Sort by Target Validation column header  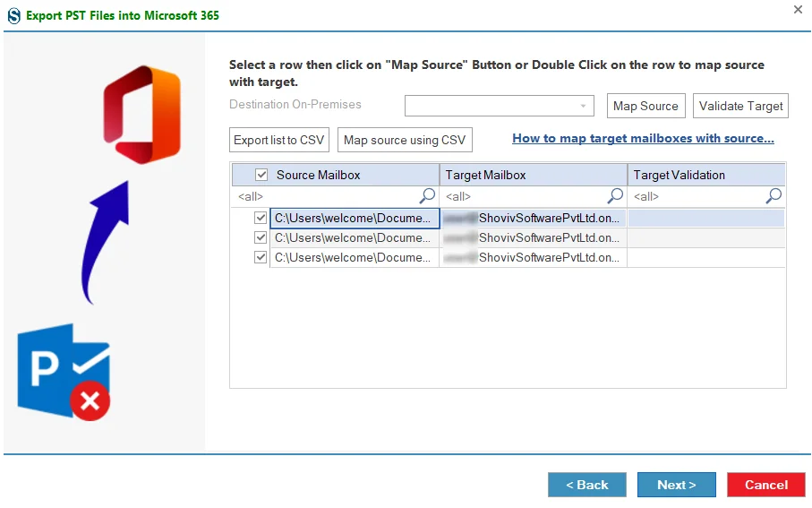[706, 175]
